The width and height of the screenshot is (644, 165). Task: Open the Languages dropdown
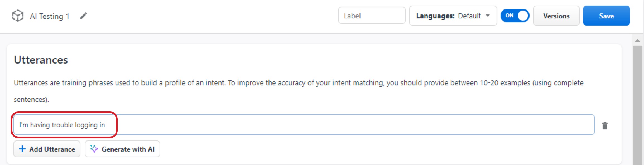coord(453,16)
